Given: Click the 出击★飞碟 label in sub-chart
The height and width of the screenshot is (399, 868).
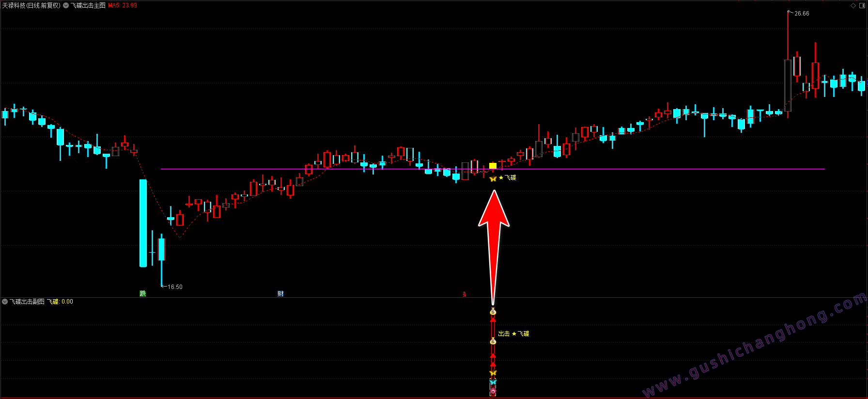Looking at the screenshot, I should (x=513, y=334).
